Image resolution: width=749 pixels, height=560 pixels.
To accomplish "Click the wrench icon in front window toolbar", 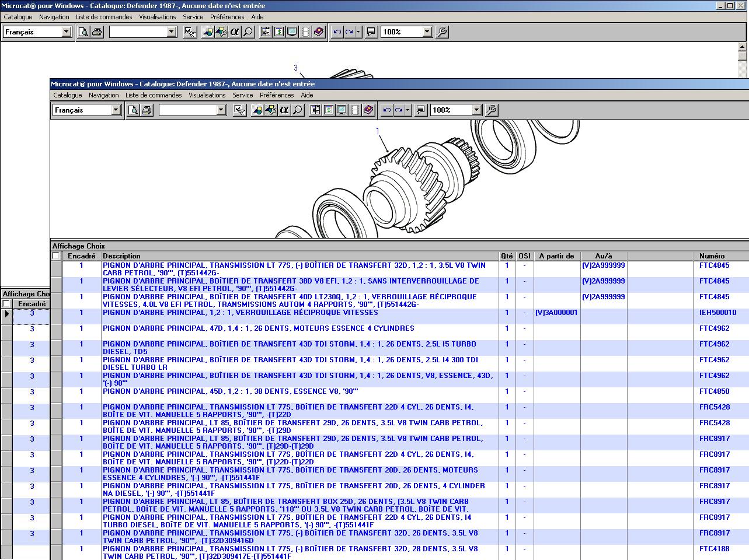I will click(492, 110).
